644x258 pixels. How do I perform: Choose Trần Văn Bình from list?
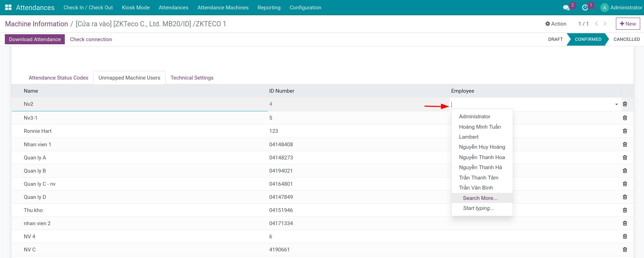coord(482,188)
